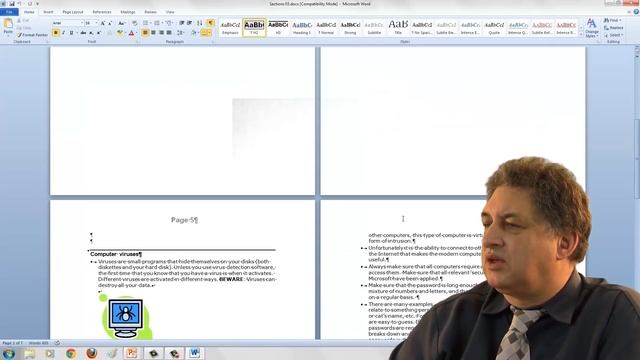The image size is (640, 360).
Task: Click the Word taskbar icon
Action: pos(195,353)
